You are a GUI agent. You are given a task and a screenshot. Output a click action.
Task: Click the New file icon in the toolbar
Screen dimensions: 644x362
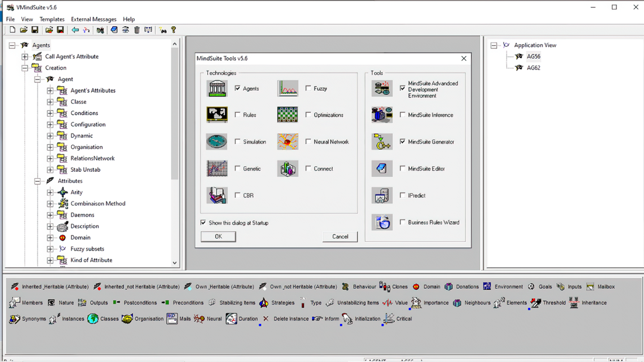(12, 30)
